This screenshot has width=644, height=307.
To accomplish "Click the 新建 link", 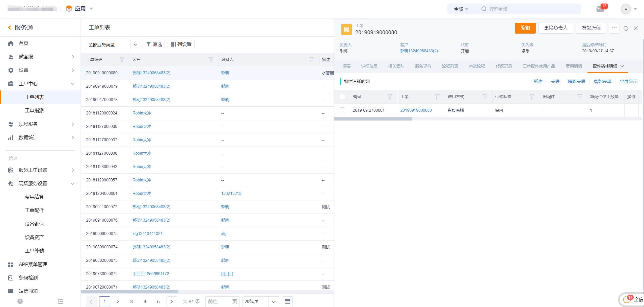I will click(538, 81).
